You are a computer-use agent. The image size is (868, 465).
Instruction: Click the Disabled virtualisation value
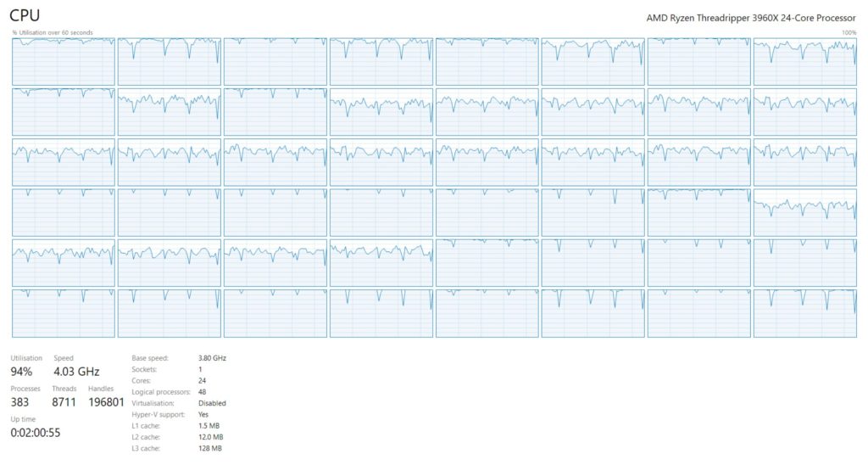[212, 403]
